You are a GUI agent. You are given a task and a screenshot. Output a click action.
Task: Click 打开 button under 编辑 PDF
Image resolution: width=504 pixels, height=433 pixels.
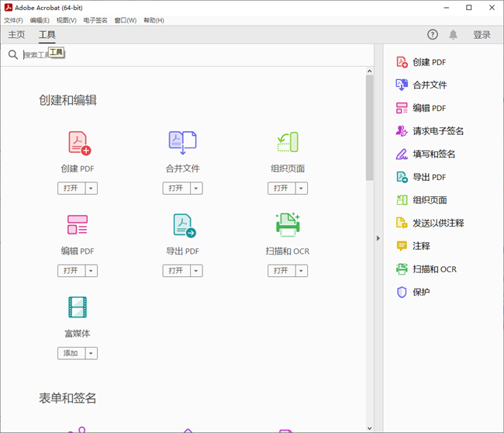coord(71,271)
